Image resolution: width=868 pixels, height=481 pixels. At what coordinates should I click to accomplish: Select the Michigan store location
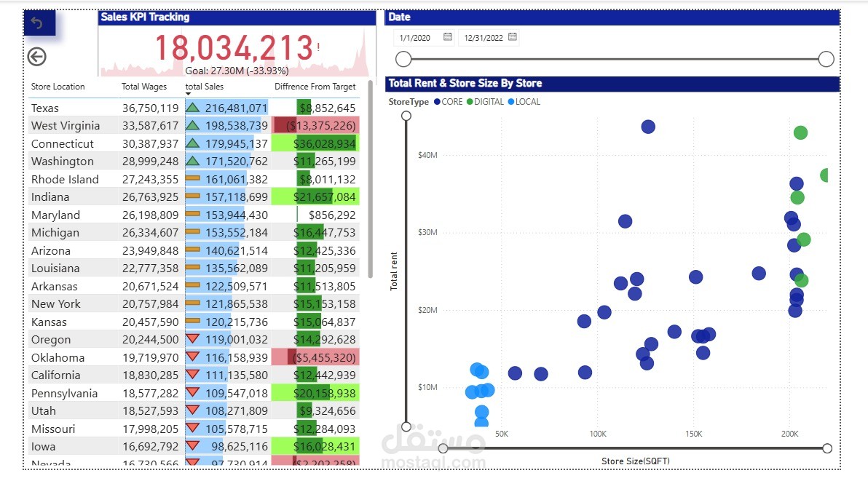coord(55,233)
